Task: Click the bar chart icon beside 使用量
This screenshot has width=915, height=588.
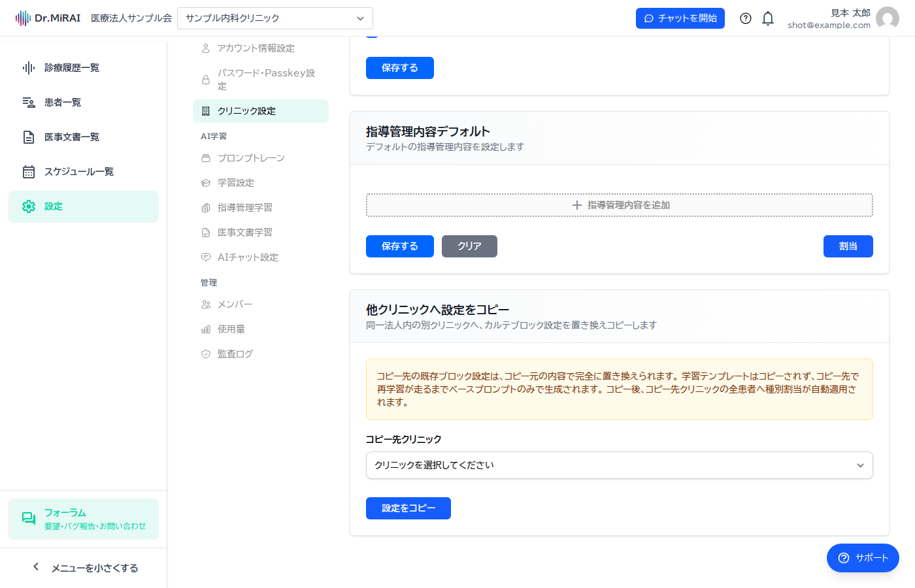Action: click(206, 329)
